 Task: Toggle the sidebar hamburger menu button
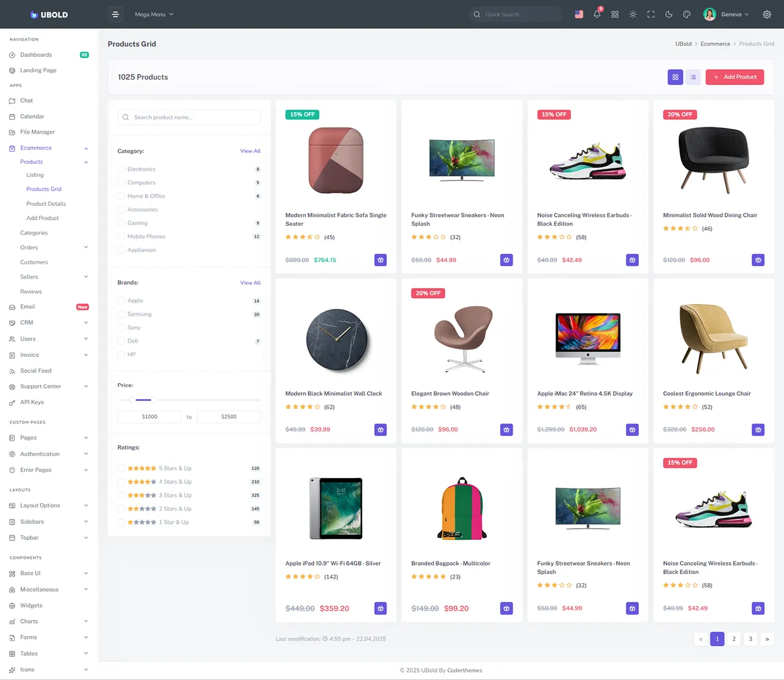(x=115, y=14)
